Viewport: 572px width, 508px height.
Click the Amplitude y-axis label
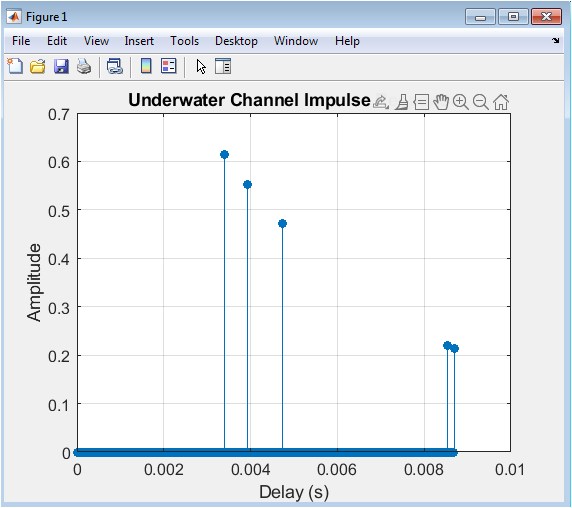[34, 282]
